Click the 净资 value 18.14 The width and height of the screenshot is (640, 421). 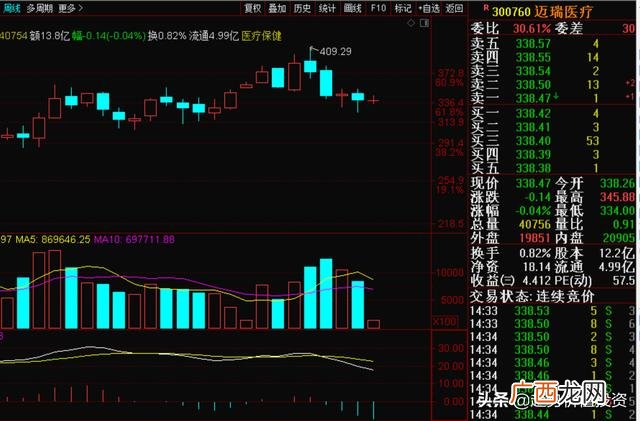537,267
